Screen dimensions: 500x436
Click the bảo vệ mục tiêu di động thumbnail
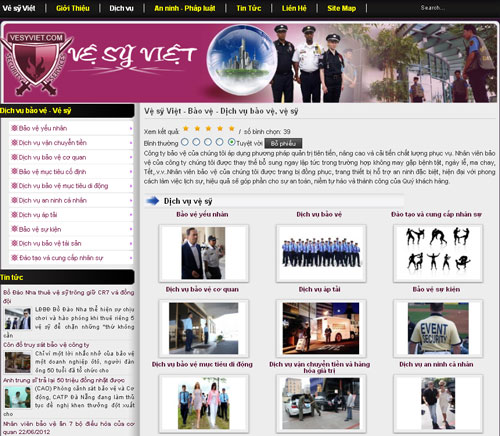pos(203,403)
